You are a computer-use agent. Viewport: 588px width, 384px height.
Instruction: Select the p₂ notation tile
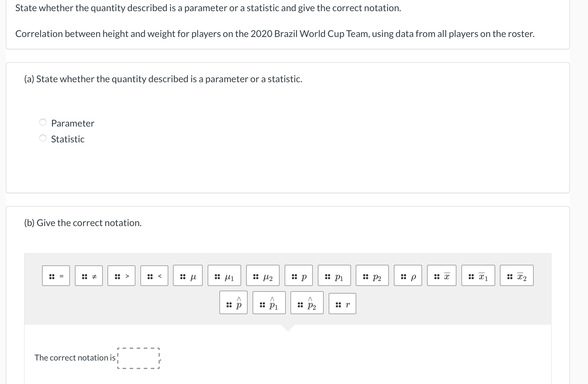coord(372,276)
